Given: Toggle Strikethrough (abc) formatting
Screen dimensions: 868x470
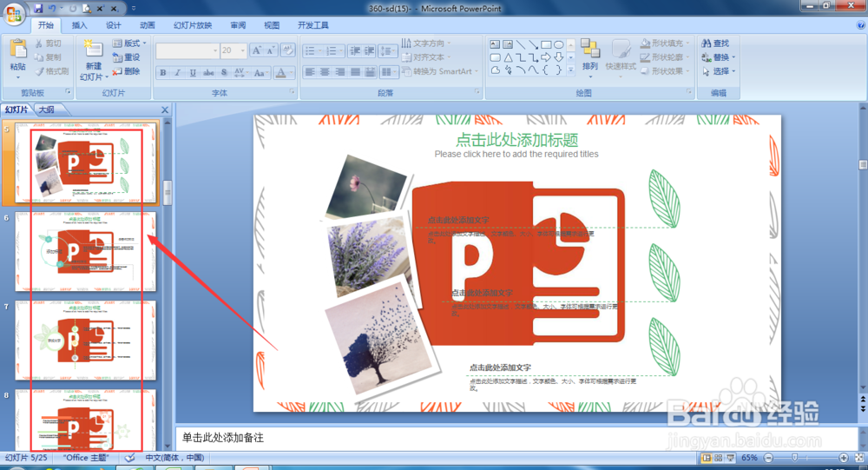Looking at the screenshot, I should tap(208, 73).
